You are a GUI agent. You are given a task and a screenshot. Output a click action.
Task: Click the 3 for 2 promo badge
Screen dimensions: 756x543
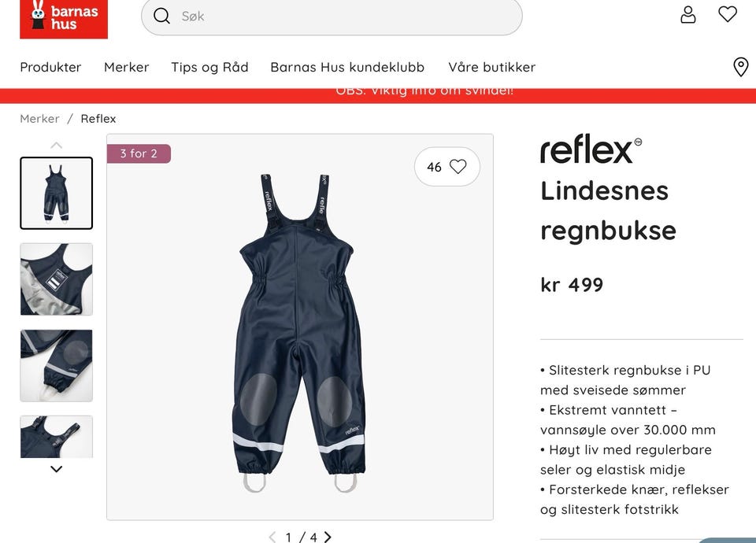[139, 153]
